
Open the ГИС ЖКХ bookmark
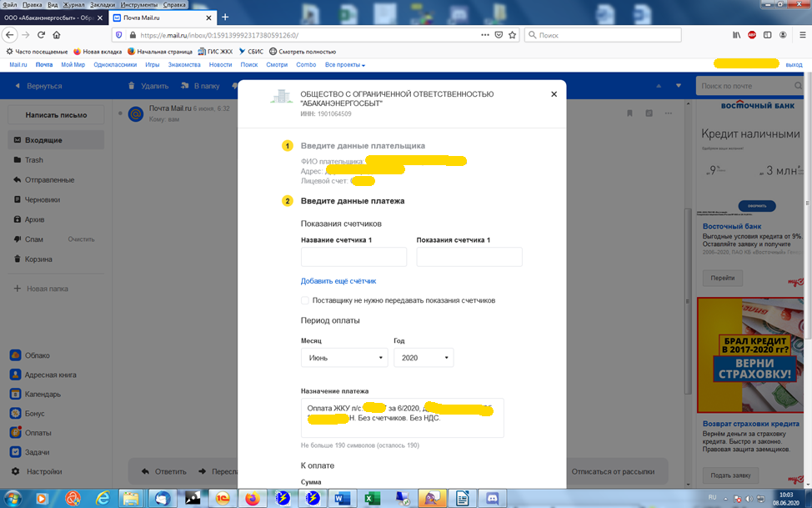(x=215, y=52)
